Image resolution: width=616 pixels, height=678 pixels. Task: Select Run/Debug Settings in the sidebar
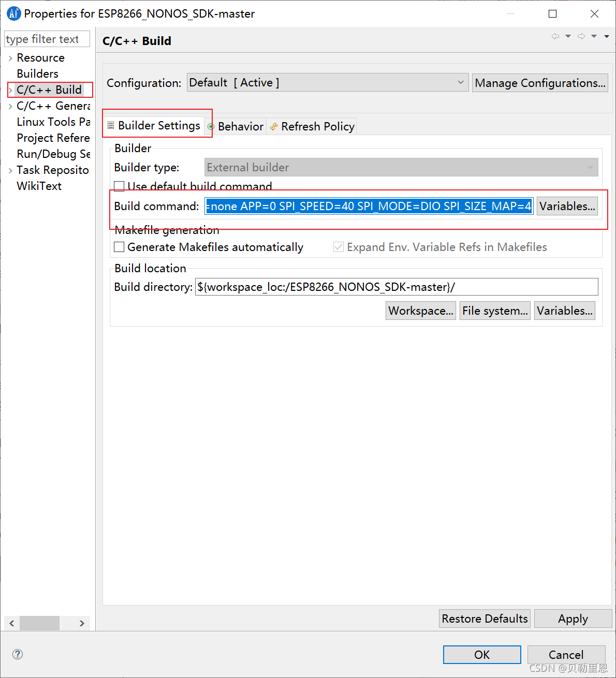click(53, 154)
